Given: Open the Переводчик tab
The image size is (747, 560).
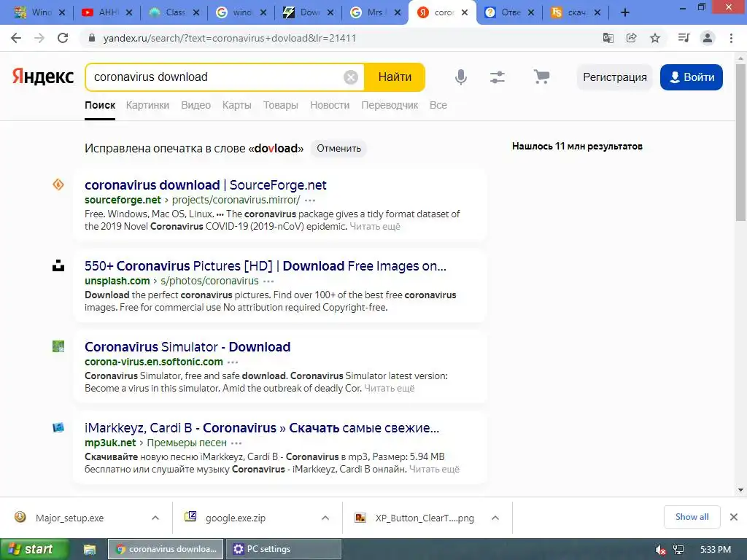Looking at the screenshot, I should point(390,105).
